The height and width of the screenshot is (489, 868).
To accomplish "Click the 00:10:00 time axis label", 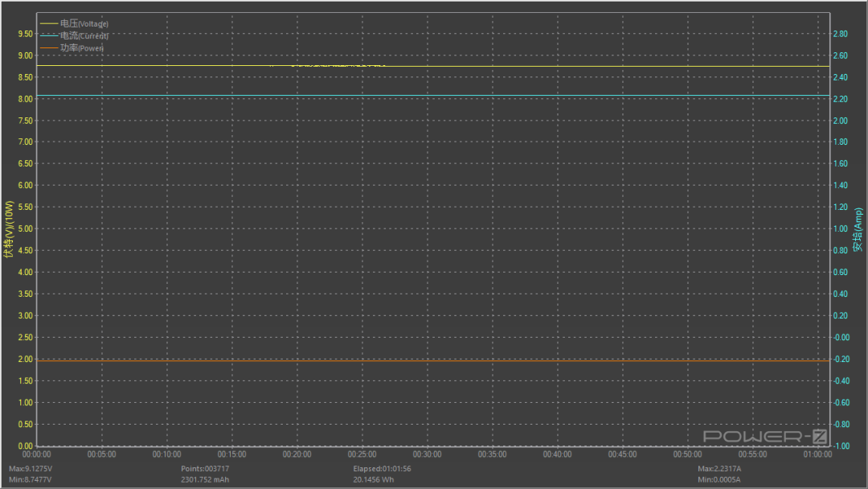I will click(x=166, y=454).
